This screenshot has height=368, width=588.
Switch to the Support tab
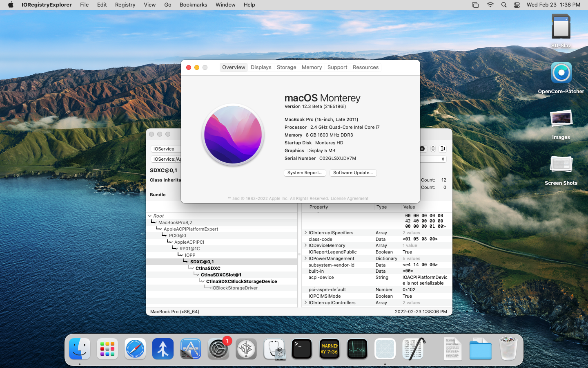tap(337, 67)
